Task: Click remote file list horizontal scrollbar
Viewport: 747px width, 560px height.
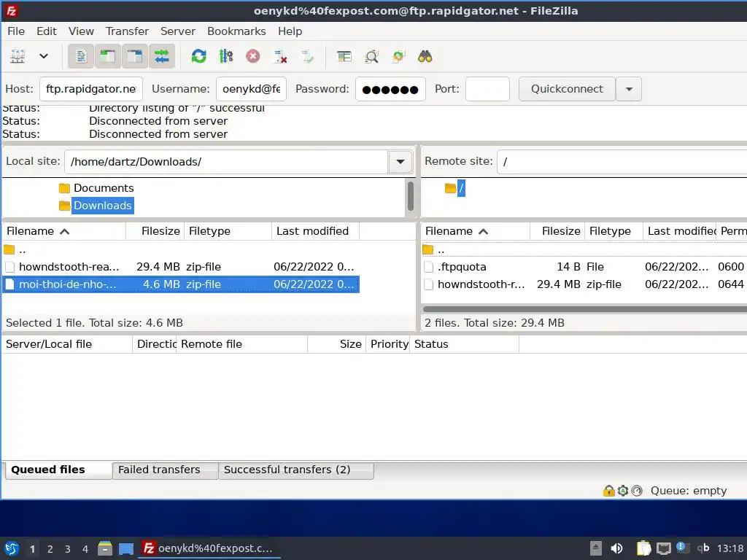Action: point(584,309)
